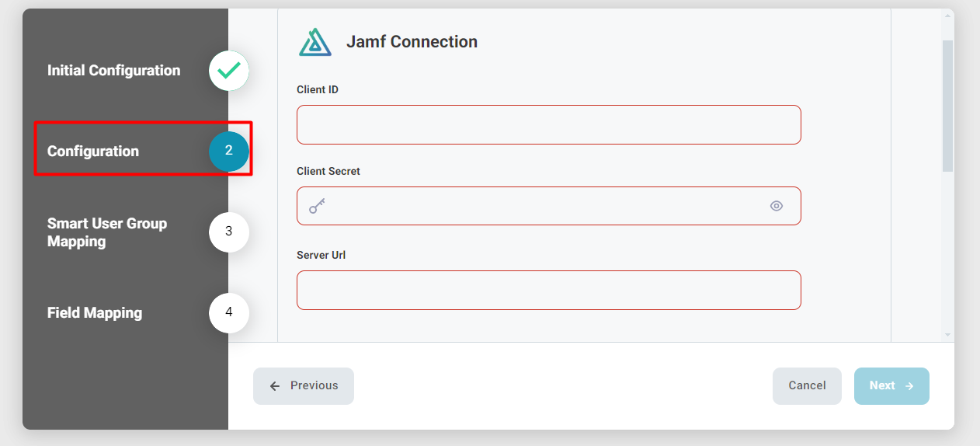980x446 pixels.
Task: Select the Configuration step label
Action: click(x=93, y=152)
